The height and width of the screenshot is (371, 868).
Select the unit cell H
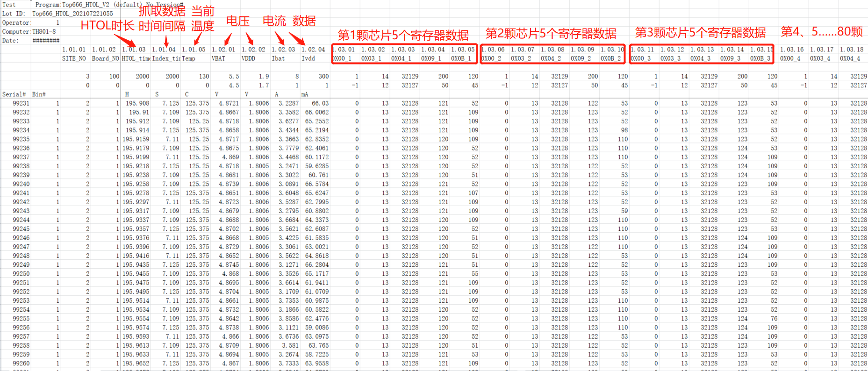tap(127, 94)
